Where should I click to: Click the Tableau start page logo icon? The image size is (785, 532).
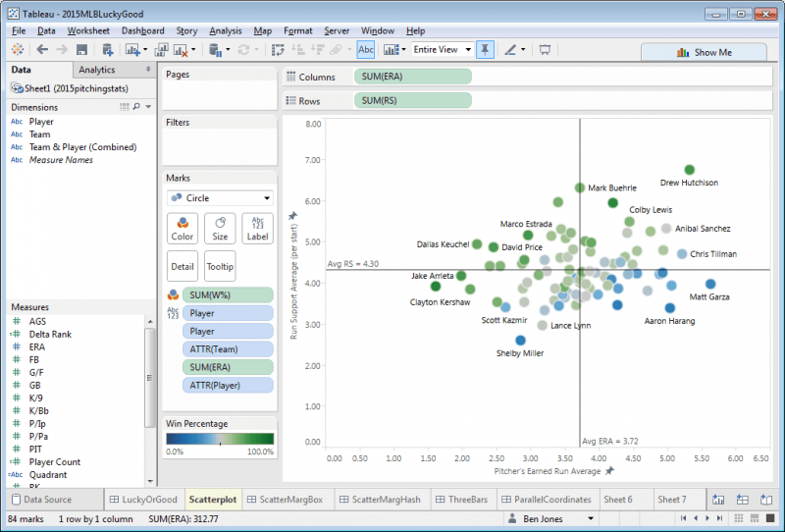click(18, 49)
